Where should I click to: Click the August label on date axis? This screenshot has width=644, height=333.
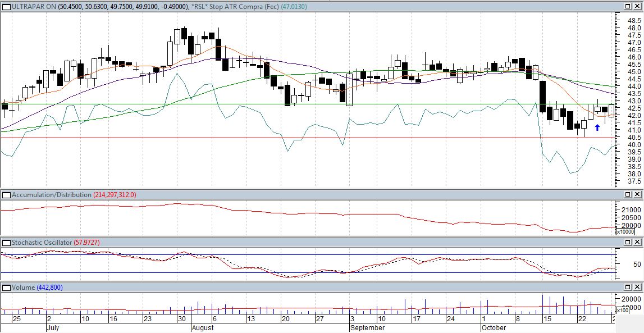(x=203, y=327)
